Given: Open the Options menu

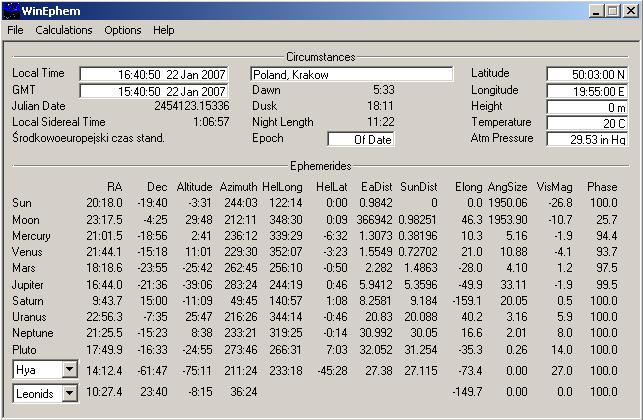Looking at the screenshot, I should pos(123,30).
